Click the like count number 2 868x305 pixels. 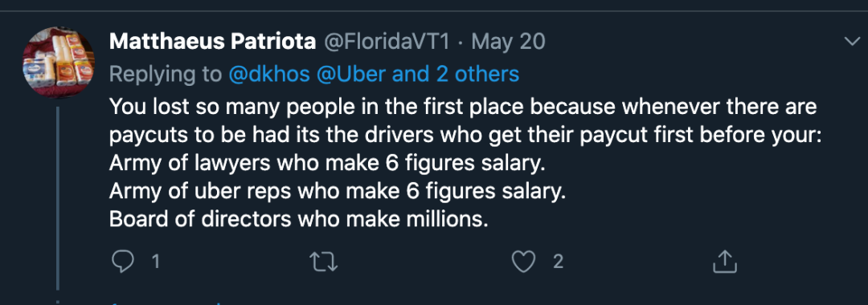point(558,262)
